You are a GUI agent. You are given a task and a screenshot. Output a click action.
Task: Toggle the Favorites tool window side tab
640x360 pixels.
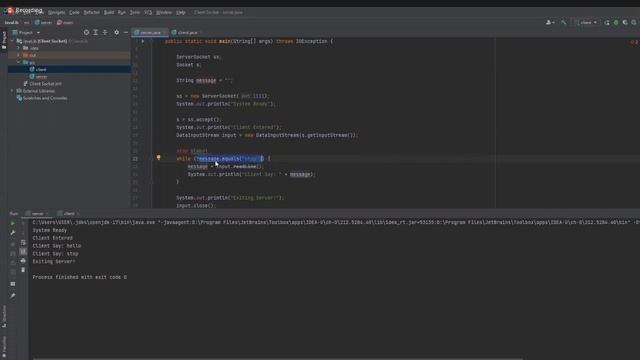pyautogui.click(x=4, y=346)
